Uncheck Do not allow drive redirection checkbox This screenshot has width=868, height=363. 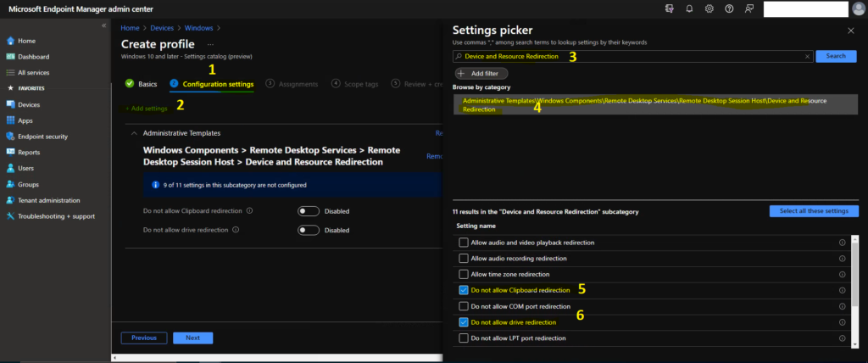[x=464, y=322]
